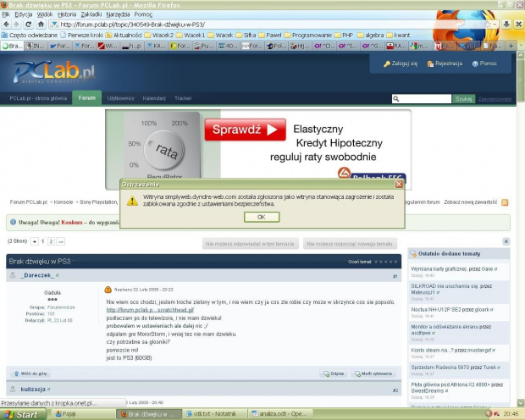Open the Wacek1 bookmark folder

pyautogui.click(x=191, y=36)
